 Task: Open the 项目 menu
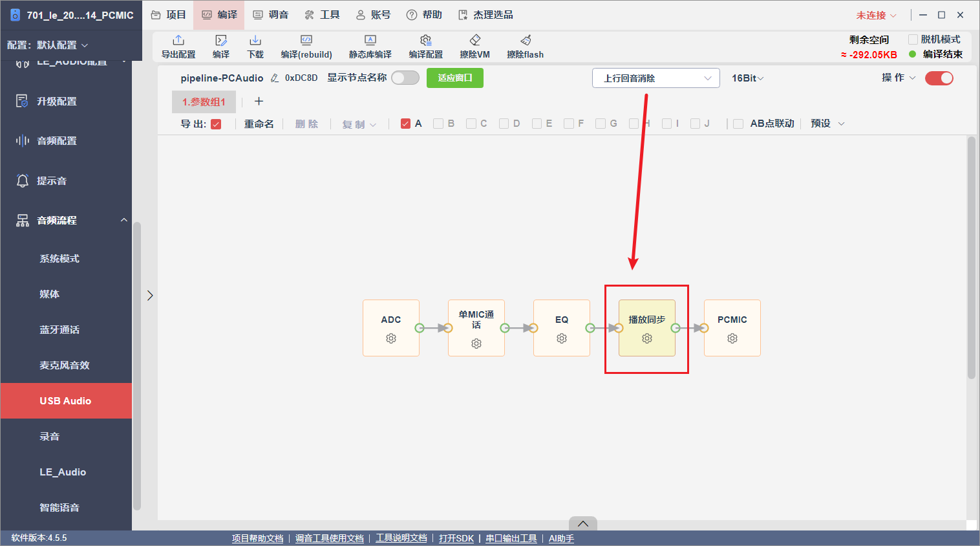[169, 15]
